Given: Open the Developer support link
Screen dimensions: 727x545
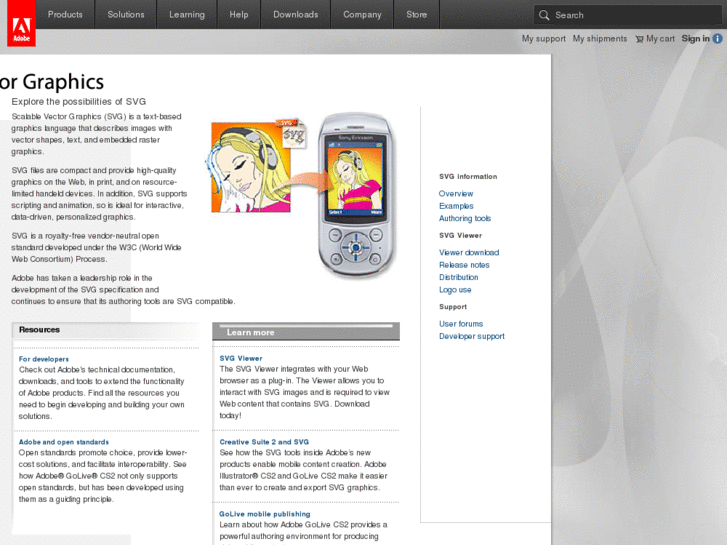Looking at the screenshot, I should (472, 336).
